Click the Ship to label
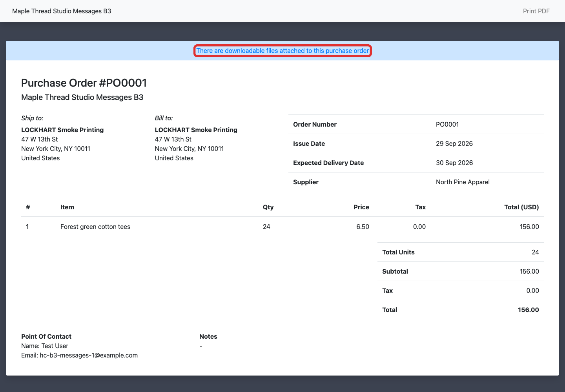Image resolution: width=565 pixels, height=392 pixels. point(32,118)
